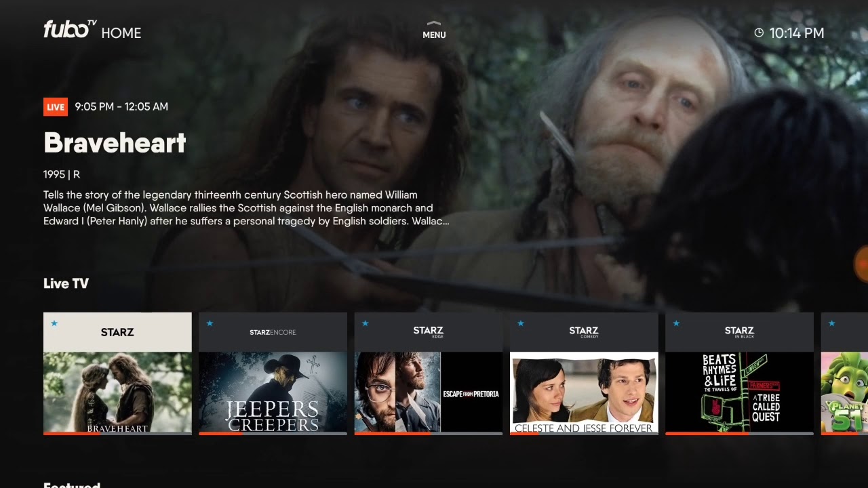Screen dimensions: 868x488
Task: Click the progress bar under Beats Rhymes & Life card
Action: coord(739,433)
